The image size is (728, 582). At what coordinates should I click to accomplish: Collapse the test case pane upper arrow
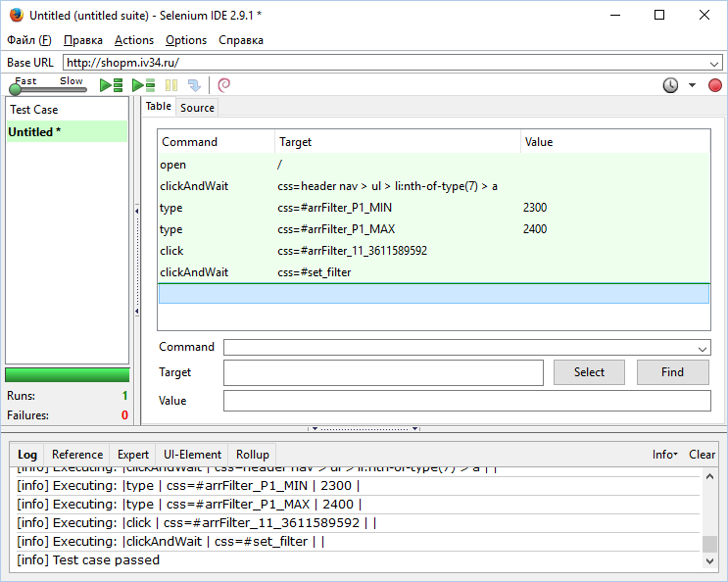click(x=137, y=212)
